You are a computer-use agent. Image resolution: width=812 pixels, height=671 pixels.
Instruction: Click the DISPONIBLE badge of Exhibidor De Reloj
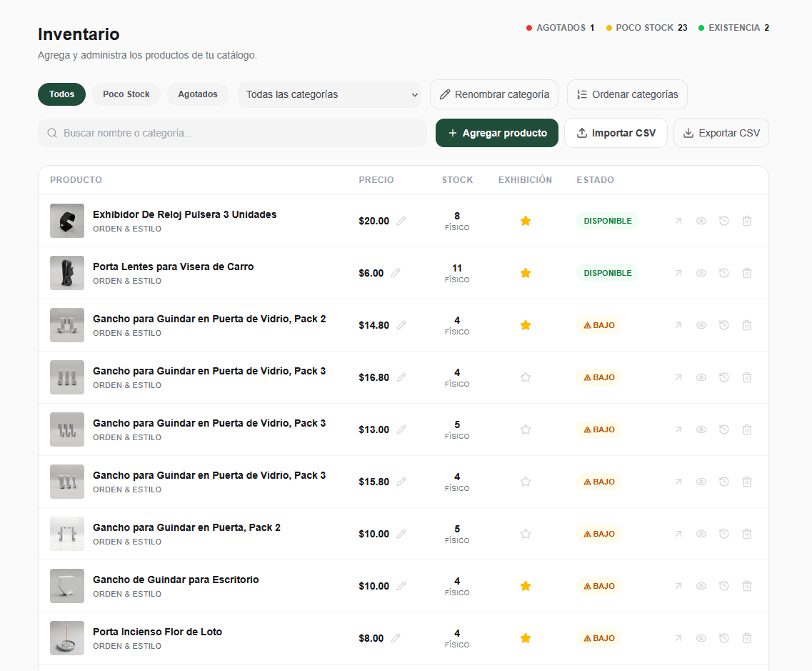click(608, 221)
